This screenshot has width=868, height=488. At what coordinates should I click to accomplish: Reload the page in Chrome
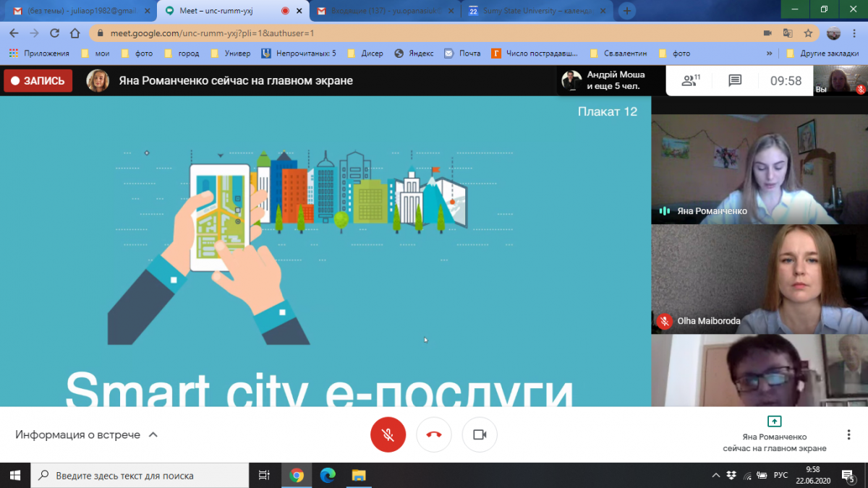click(54, 33)
